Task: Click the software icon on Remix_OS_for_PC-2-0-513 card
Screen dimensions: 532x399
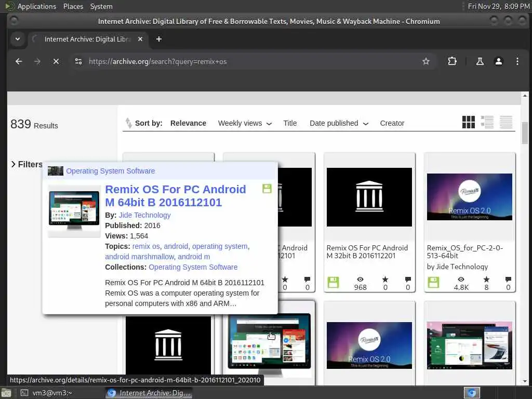Action: (433, 282)
